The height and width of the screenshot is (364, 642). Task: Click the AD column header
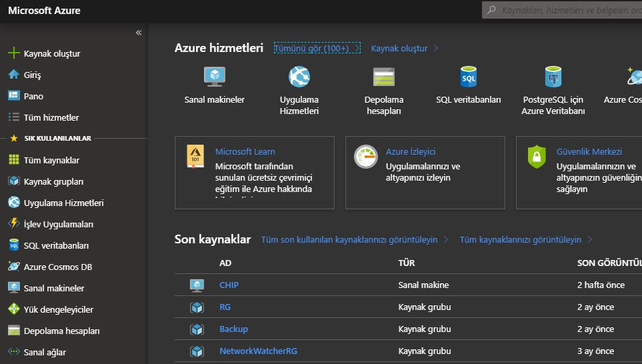(225, 263)
